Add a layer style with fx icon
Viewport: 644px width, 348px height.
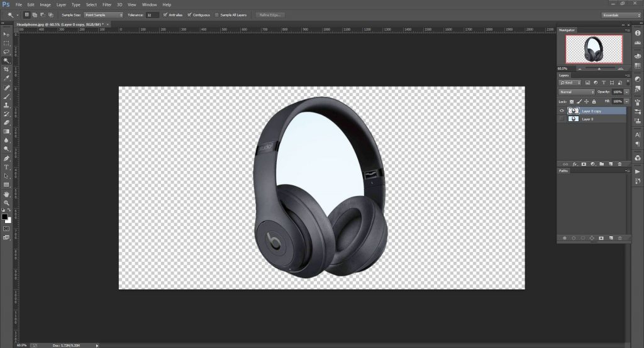575,164
